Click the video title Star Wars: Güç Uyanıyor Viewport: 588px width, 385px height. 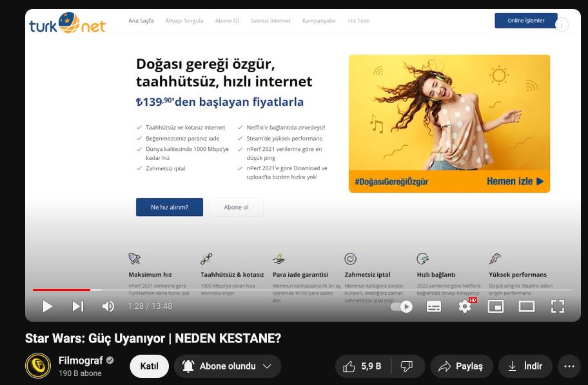153,339
